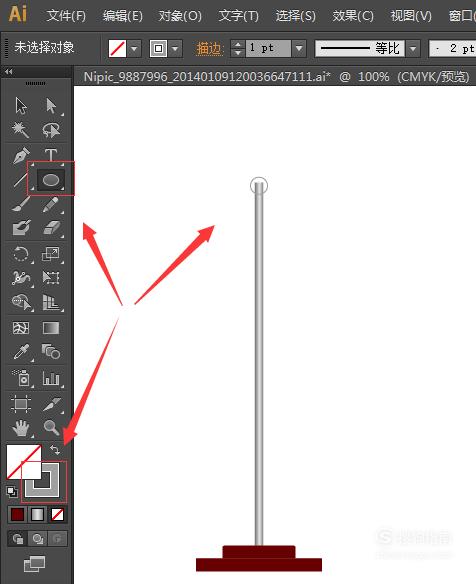Select the Type tool

(x=51, y=155)
